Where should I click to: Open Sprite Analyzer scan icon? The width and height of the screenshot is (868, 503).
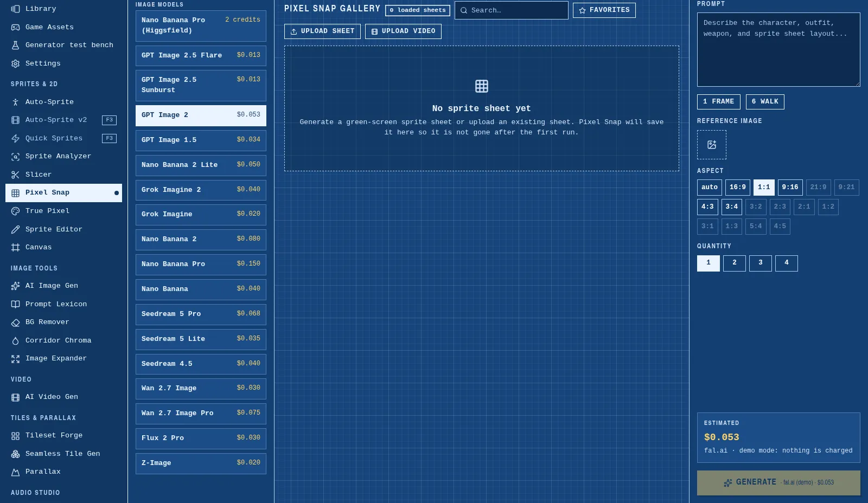pyautogui.click(x=15, y=156)
